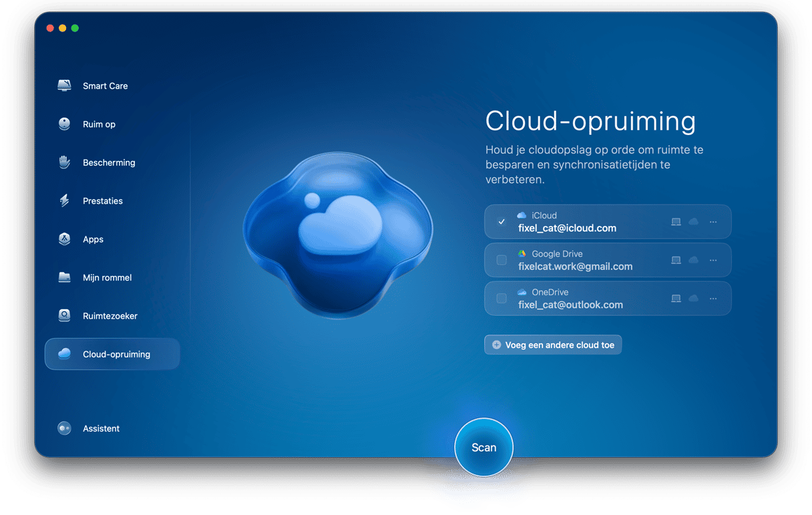The width and height of the screenshot is (812, 515).
Task: Go to Ruim op in the sidebar
Action: click(x=99, y=124)
